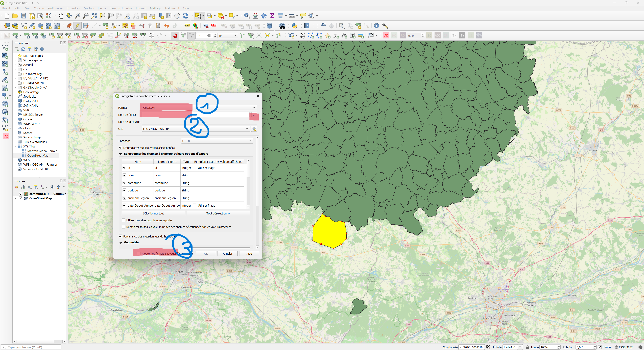Select the Pan Map hand tool
The image size is (644, 350).
pos(61,16)
